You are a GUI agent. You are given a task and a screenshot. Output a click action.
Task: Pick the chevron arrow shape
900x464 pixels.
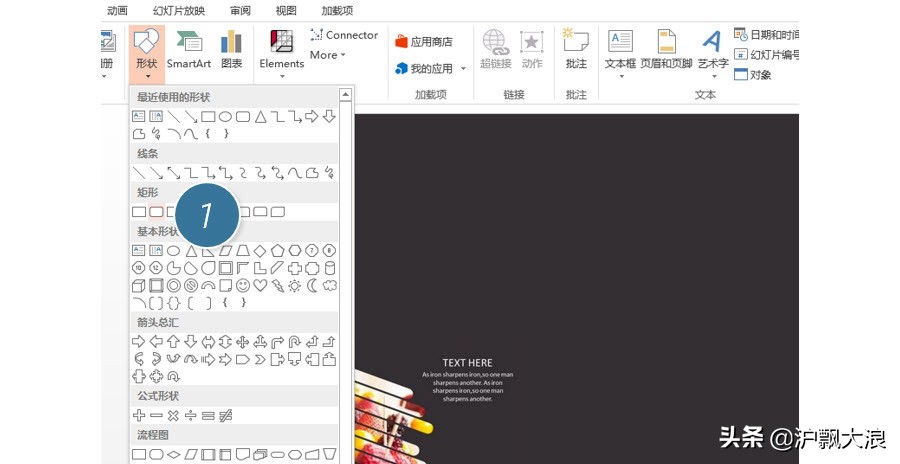pos(260,359)
